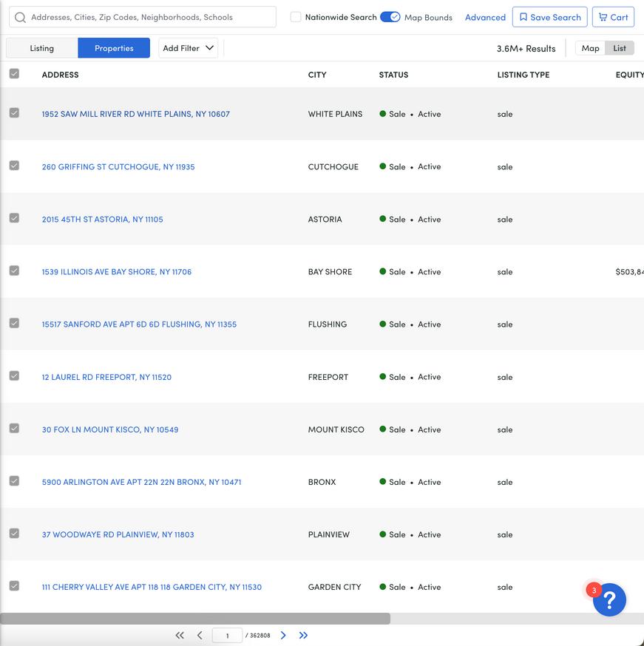Viewport: 644px width, 646px height.
Task: Go to the previous results page
Action: point(200,635)
